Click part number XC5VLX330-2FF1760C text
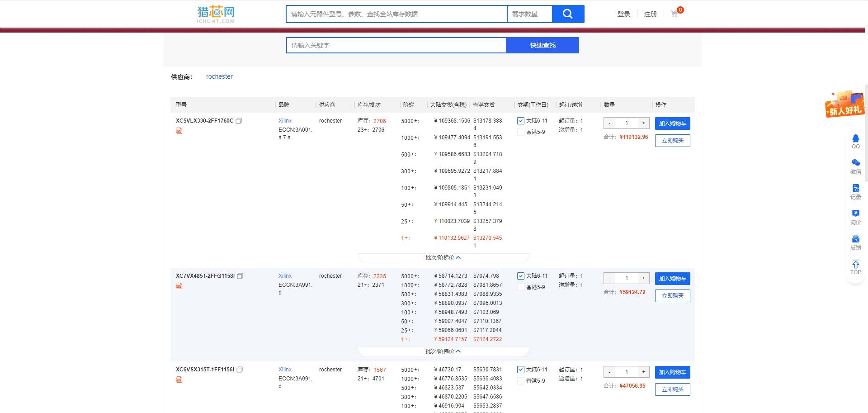868x413 pixels. [x=204, y=121]
